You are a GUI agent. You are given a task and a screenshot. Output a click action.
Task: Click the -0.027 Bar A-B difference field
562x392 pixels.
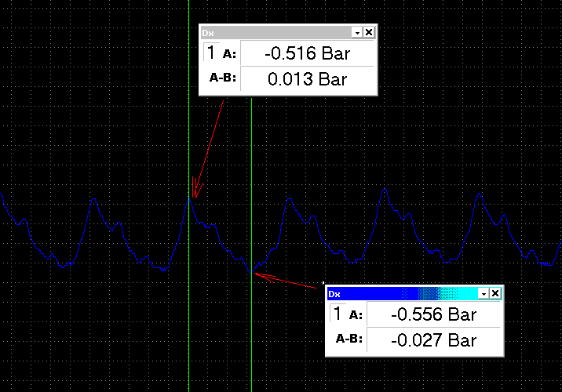pos(434,339)
